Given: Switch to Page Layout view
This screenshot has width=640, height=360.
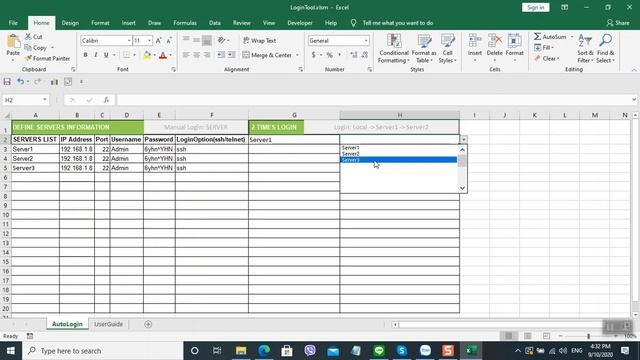Looking at the screenshot, I should coord(527,336).
